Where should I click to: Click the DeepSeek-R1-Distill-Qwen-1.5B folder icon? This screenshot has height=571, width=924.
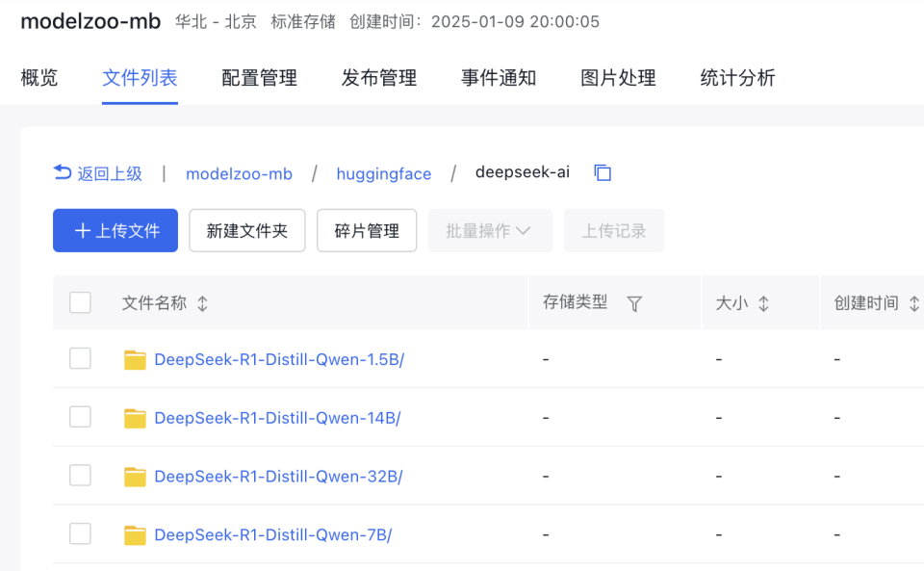(x=135, y=360)
